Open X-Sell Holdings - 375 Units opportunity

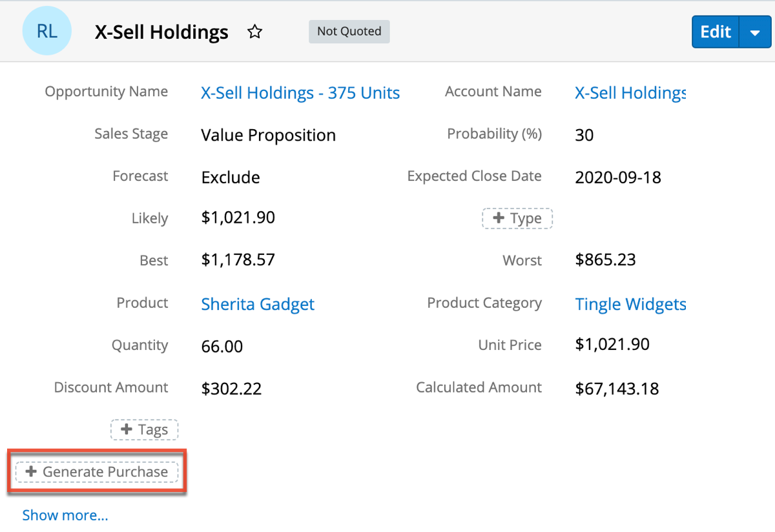pyautogui.click(x=300, y=93)
